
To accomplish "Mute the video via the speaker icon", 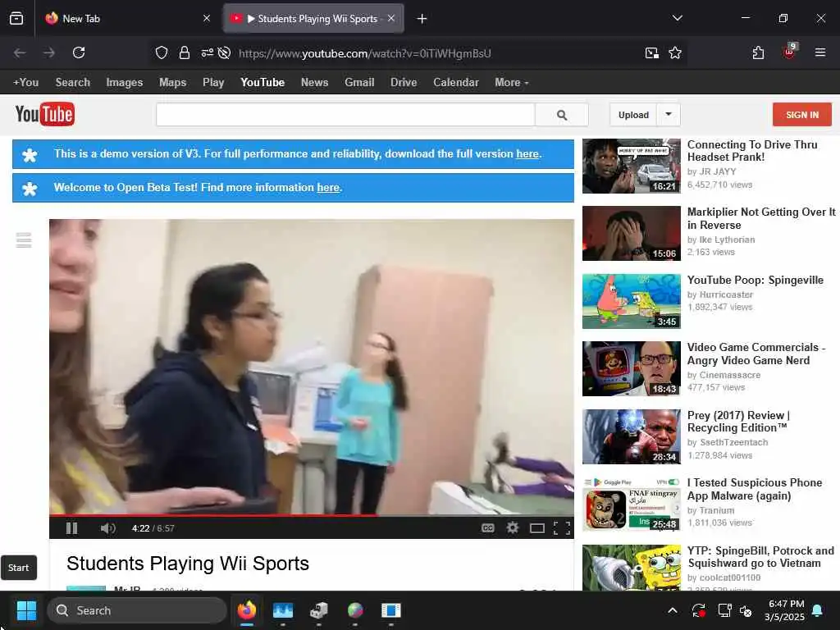I will pyautogui.click(x=107, y=528).
